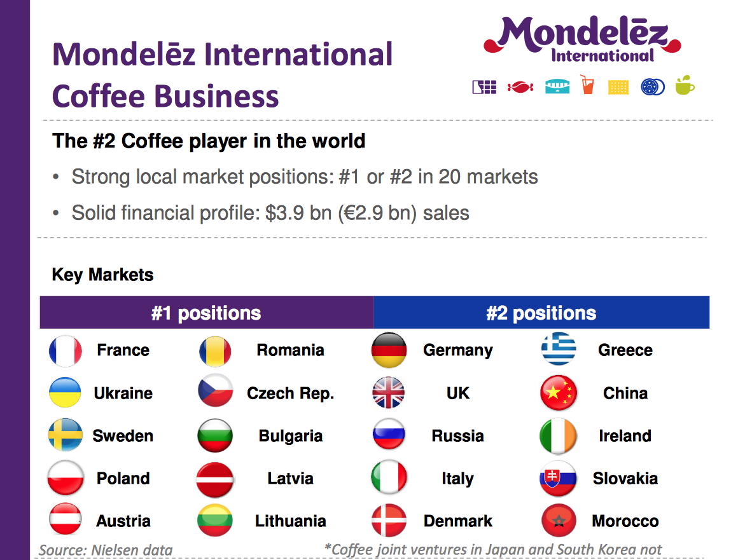Click the red wrapped candy icon
The height and width of the screenshot is (560, 738).
click(x=520, y=87)
